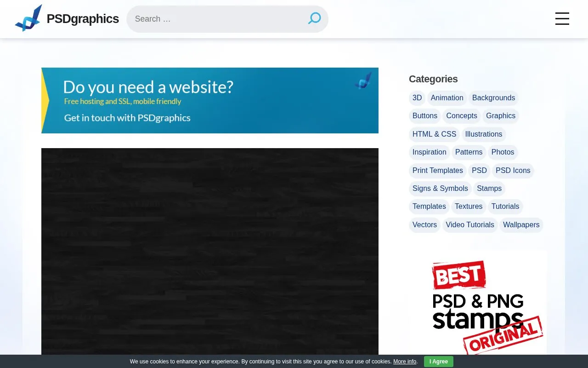The height and width of the screenshot is (368, 588).
Task: Open the Best PSD & PNG stamps ad
Action: [x=478, y=303]
